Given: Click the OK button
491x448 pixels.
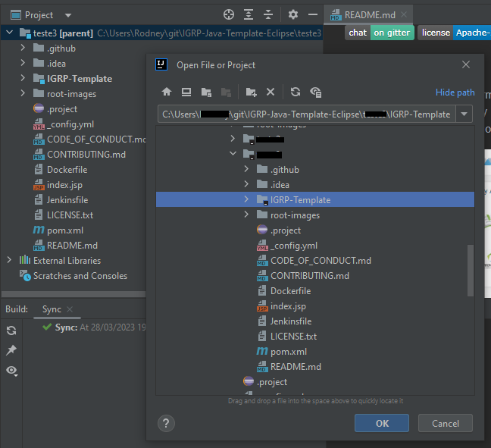Looking at the screenshot, I should coord(382,423).
